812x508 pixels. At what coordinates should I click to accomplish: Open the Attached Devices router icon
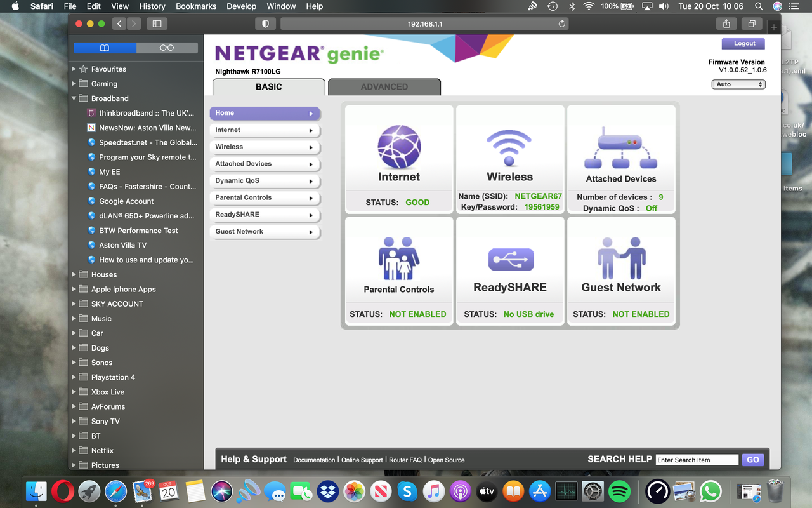click(620, 147)
